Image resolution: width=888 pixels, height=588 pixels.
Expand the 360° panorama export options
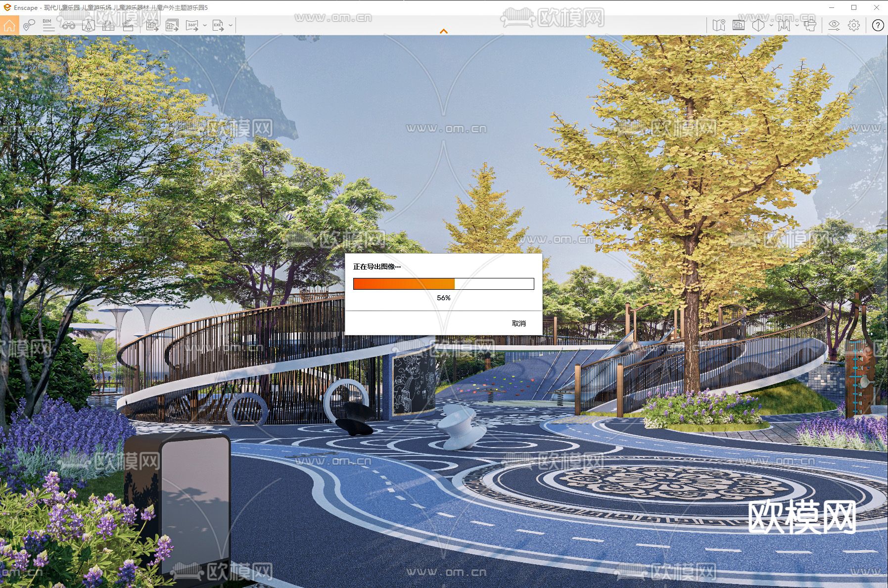[x=205, y=25]
